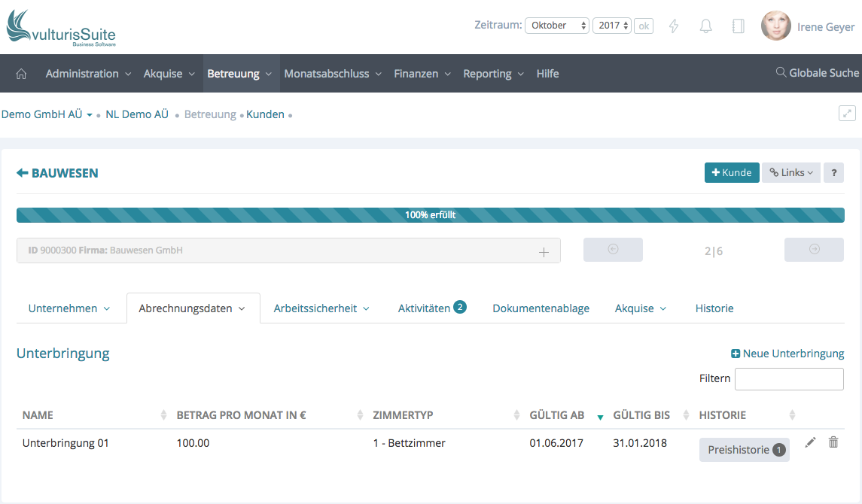
Task: Go to previous customer record arrow
Action: (x=613, y=250)
